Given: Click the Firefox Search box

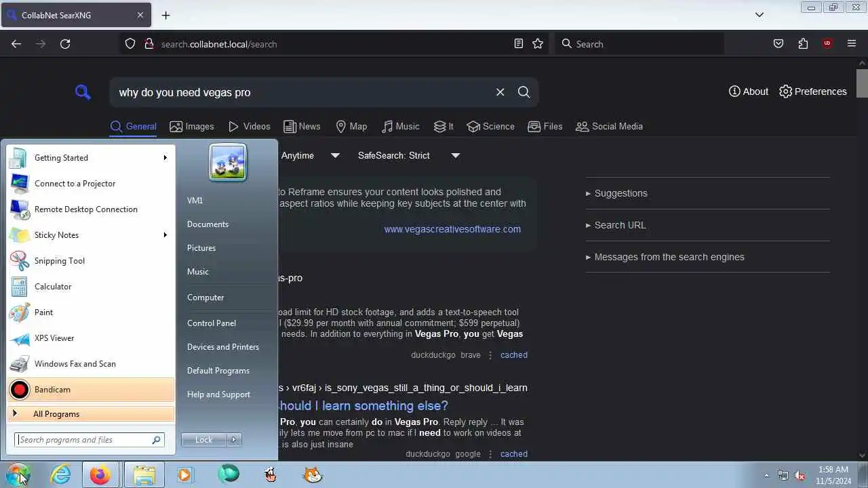Looking at the screenshot, I should (639, 43).
